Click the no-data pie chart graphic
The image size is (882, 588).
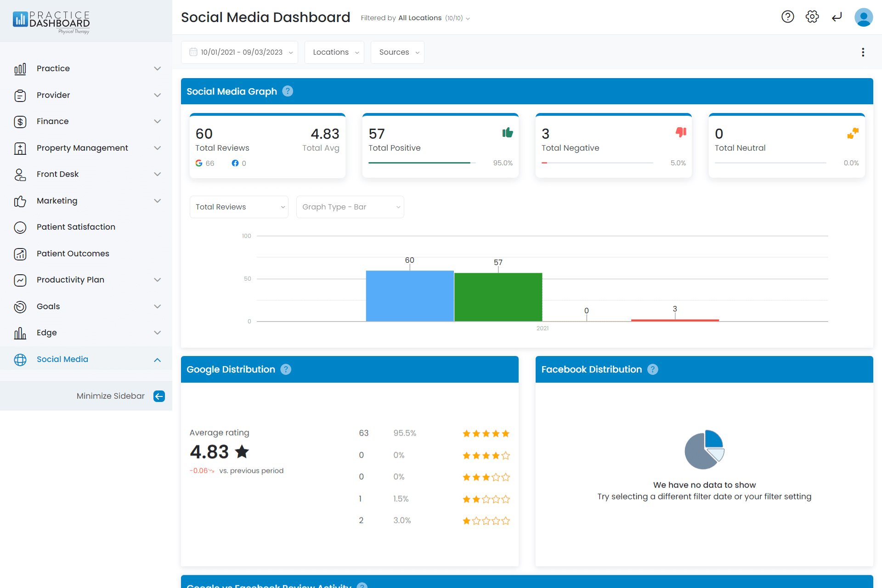point(704,449)
